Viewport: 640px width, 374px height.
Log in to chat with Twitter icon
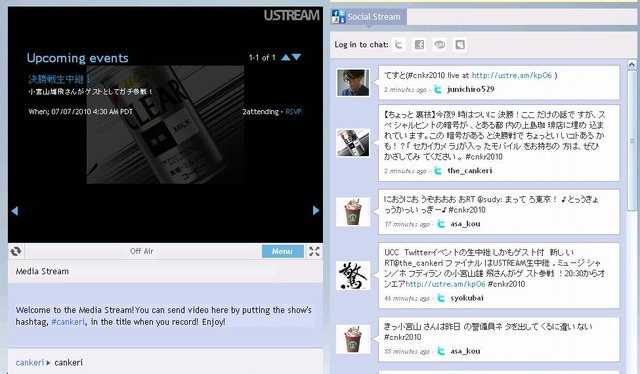pos(399,45)
